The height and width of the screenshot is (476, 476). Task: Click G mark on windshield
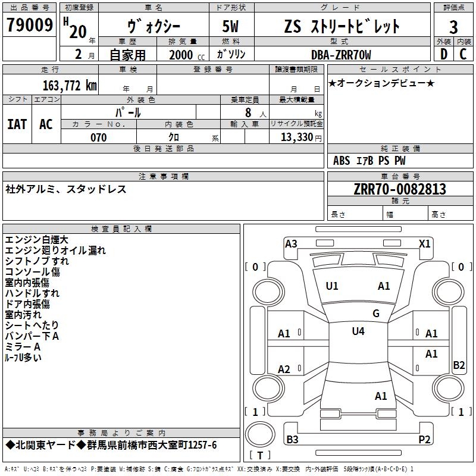click(x=376, y=313)
